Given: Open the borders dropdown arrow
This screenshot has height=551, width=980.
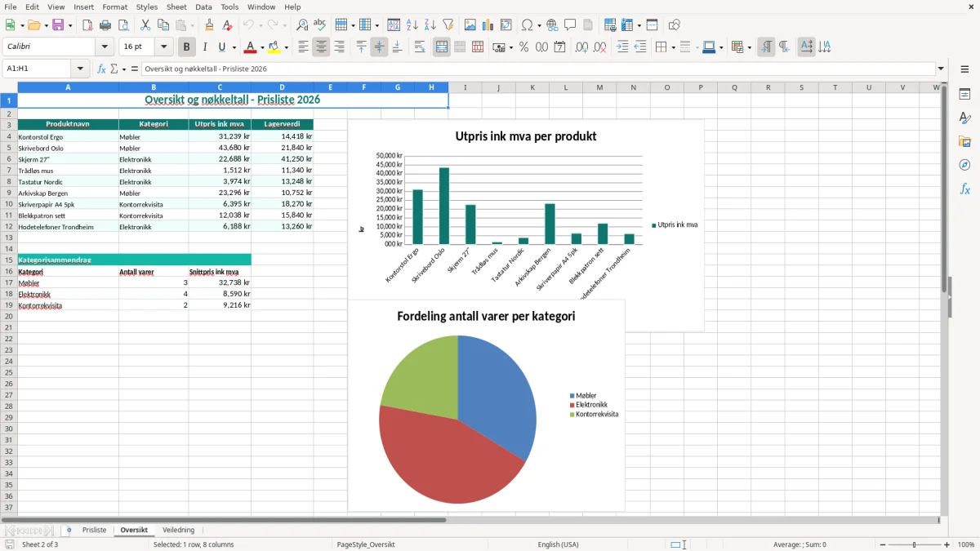Looking at the screenshot, I should coord(673,47).
